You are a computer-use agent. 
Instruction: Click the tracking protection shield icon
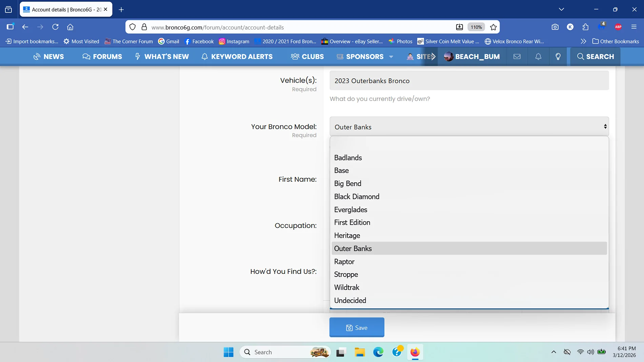pyautogui.click(x=133, y=27)
